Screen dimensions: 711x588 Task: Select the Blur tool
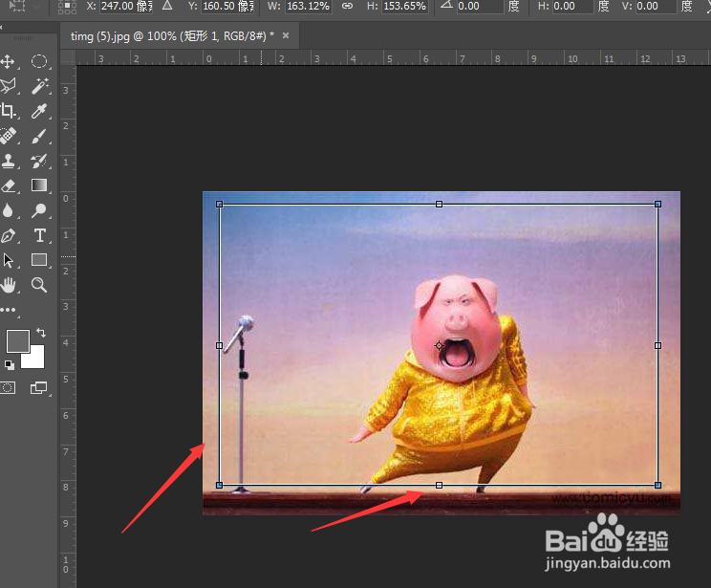coord(8,210)
